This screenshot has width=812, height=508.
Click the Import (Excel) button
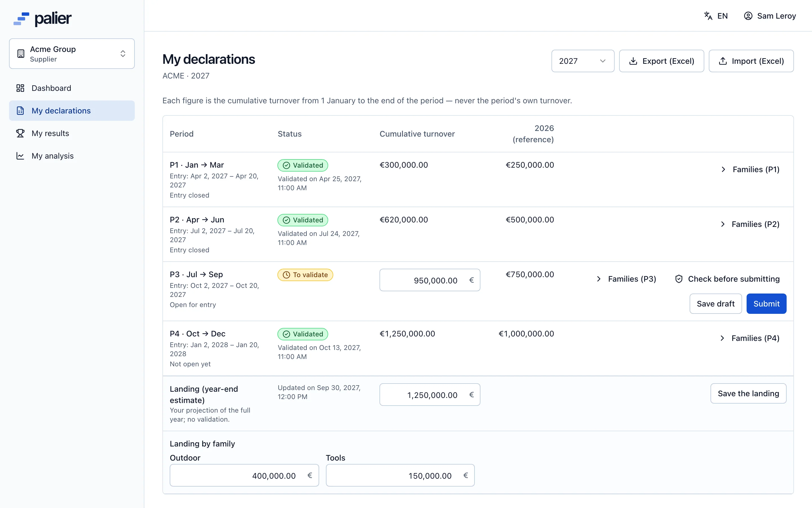[751, 61]
